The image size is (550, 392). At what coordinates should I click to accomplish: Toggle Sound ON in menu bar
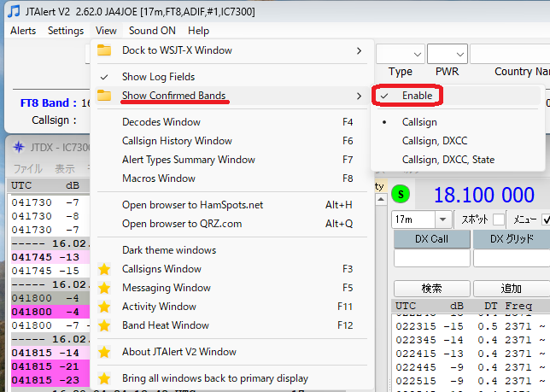tap(152, 31)
